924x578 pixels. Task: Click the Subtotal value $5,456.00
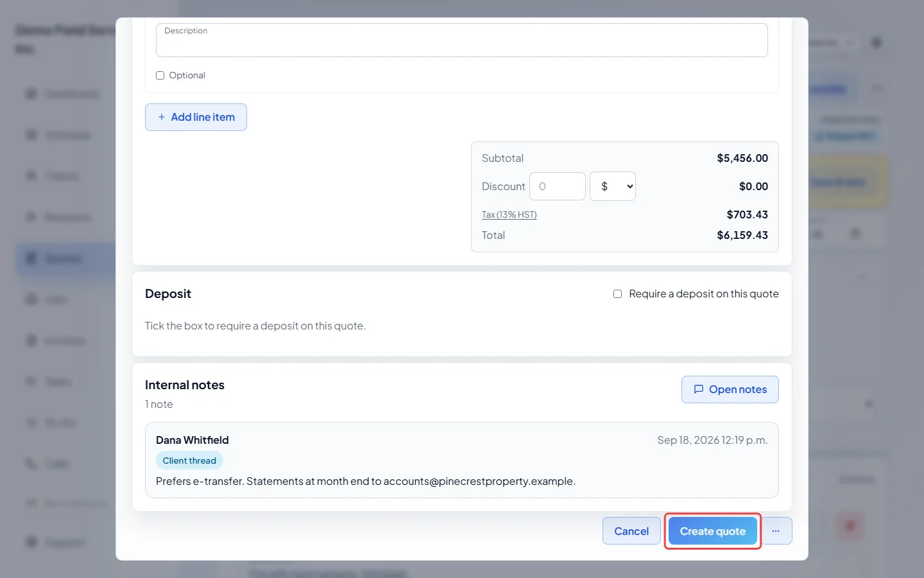pos(742,158)
